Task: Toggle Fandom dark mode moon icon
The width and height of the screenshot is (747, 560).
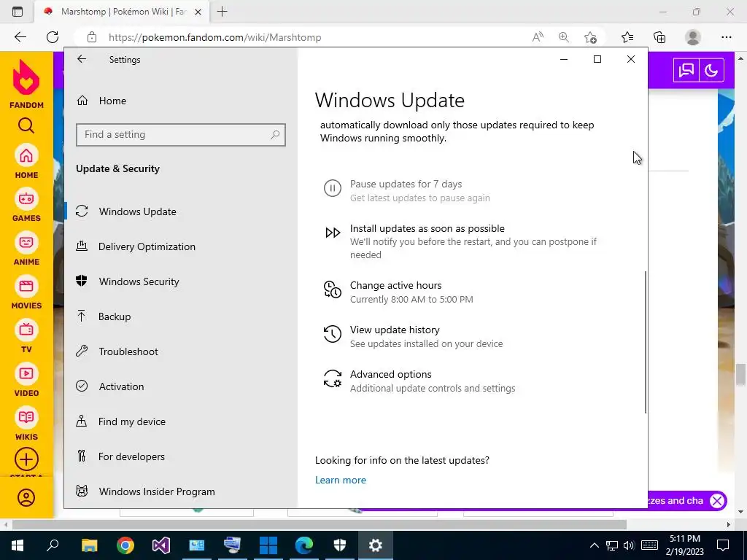Action: point(711,71)
